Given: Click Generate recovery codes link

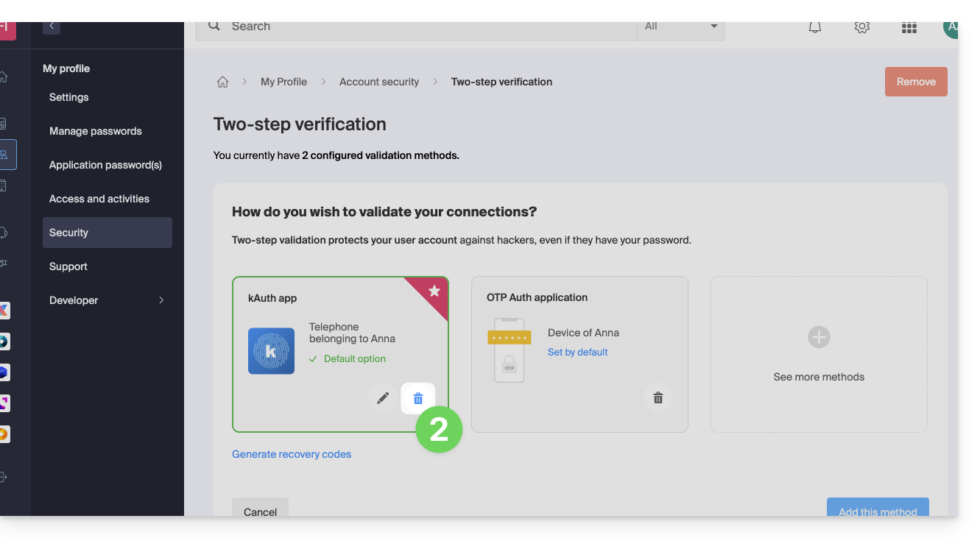Looking at the screenshot, I should click(292, 454).
